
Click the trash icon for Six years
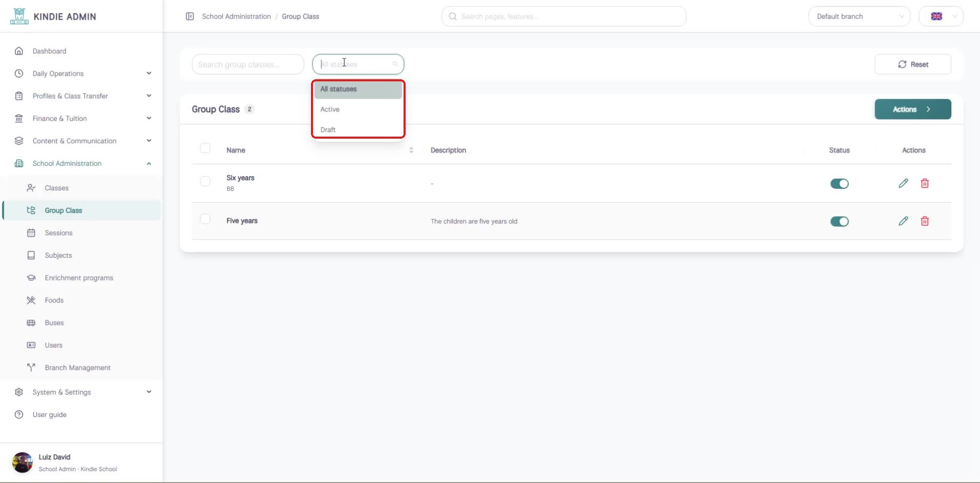925,183
